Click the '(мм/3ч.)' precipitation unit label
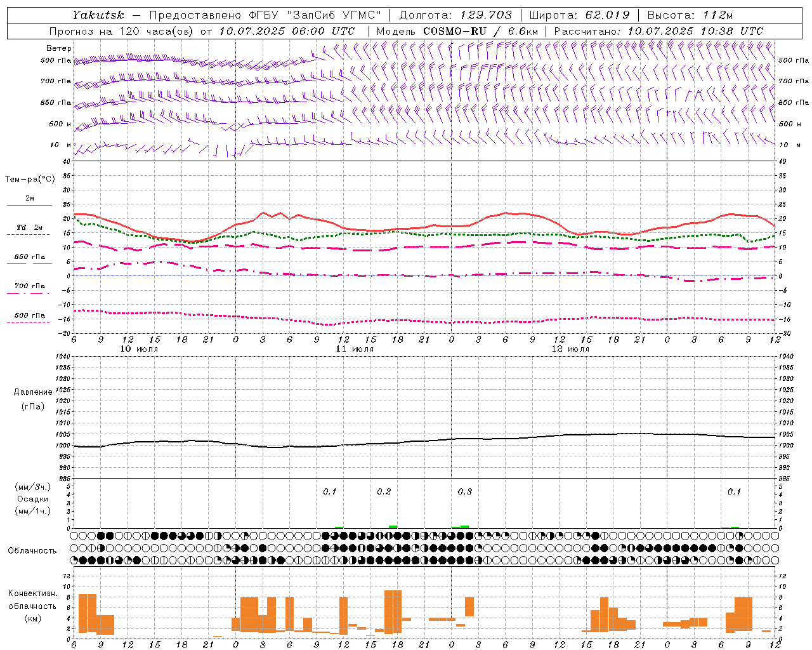 coord(33,487)
